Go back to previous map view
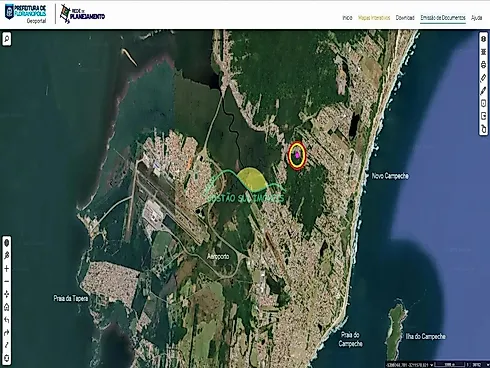Image resolution: width=490 pixels, height=368 pixels. point(7,320)
